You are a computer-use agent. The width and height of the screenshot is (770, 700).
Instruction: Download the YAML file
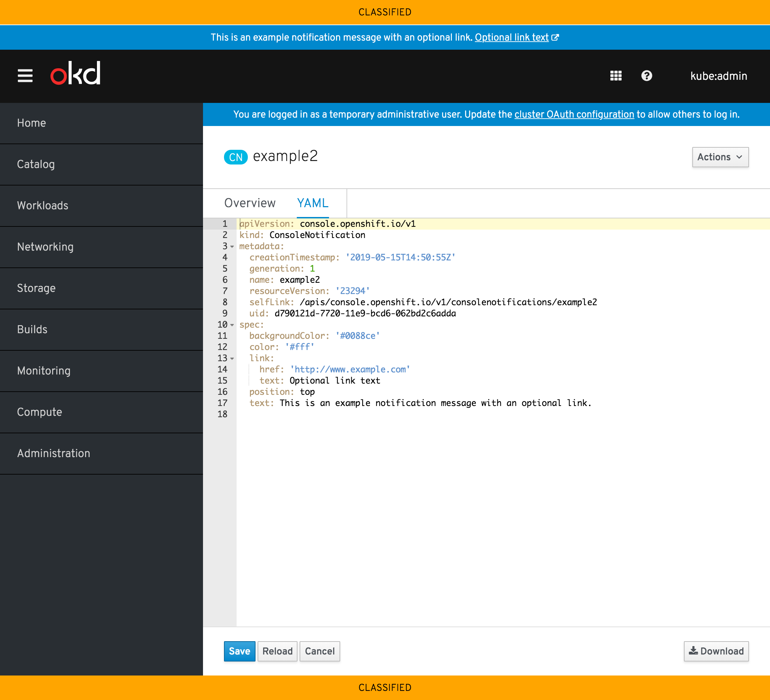(716, 651)
